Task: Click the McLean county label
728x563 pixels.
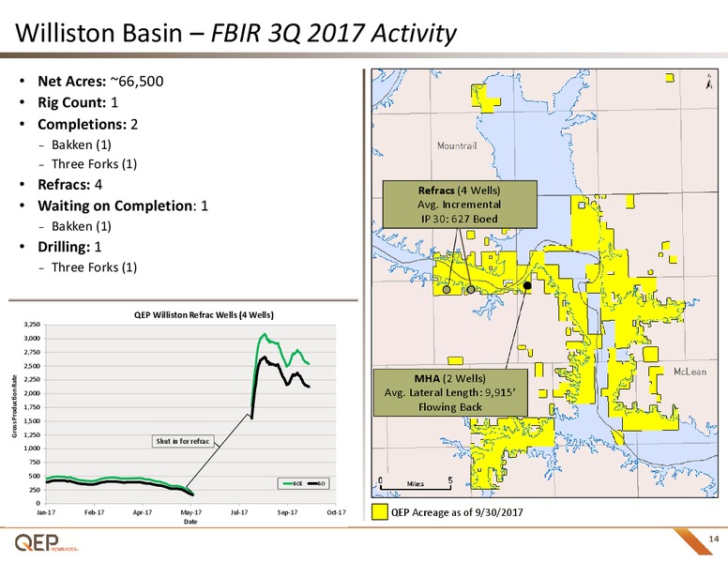Action: click(x=690, y=372)
